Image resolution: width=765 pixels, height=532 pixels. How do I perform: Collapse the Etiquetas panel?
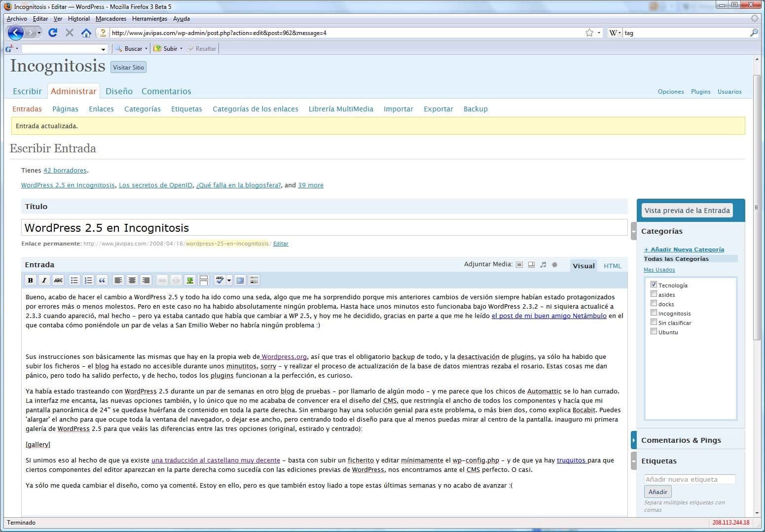634,461
